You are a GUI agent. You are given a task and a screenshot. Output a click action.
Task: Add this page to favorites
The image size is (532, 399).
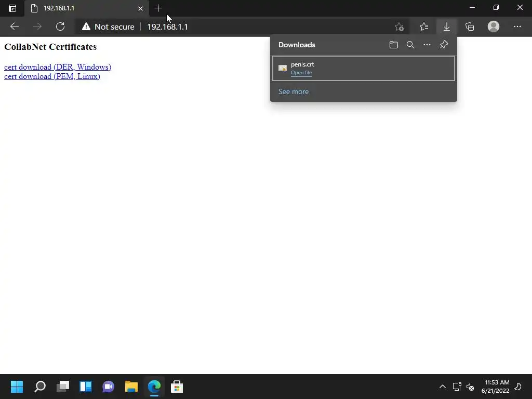[400, 27]
